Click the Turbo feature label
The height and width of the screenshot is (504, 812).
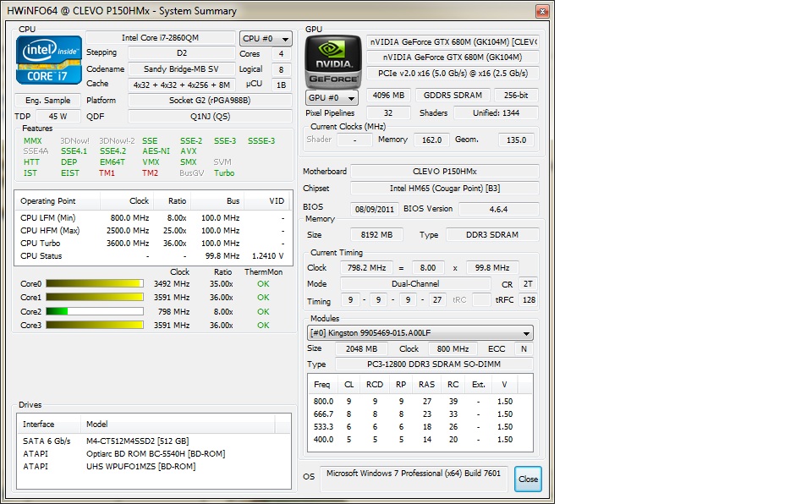224,173
